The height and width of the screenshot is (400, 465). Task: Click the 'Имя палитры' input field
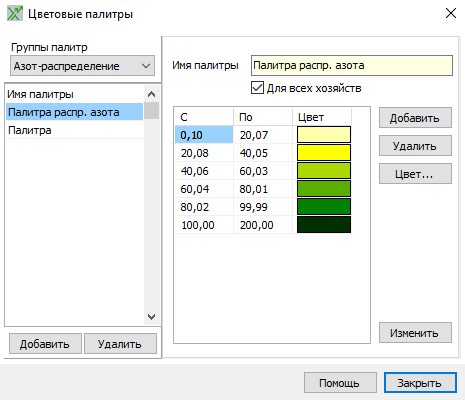(352, 65)
